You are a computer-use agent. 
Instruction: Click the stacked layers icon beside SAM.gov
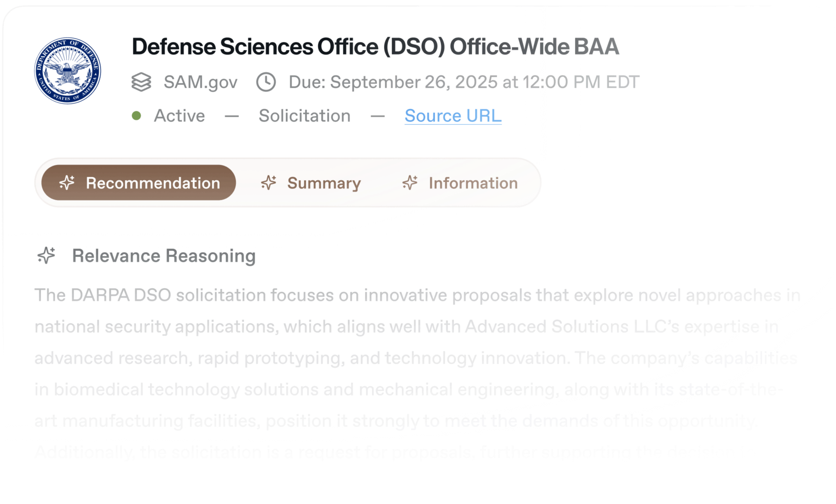click(x=141, y=82)
